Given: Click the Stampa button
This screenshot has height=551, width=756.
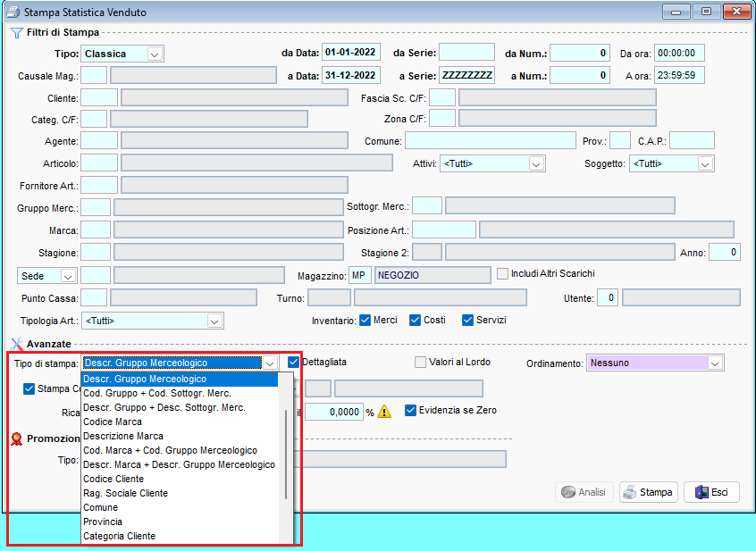Looking at the screenshot, I should (x=648, y=492).
